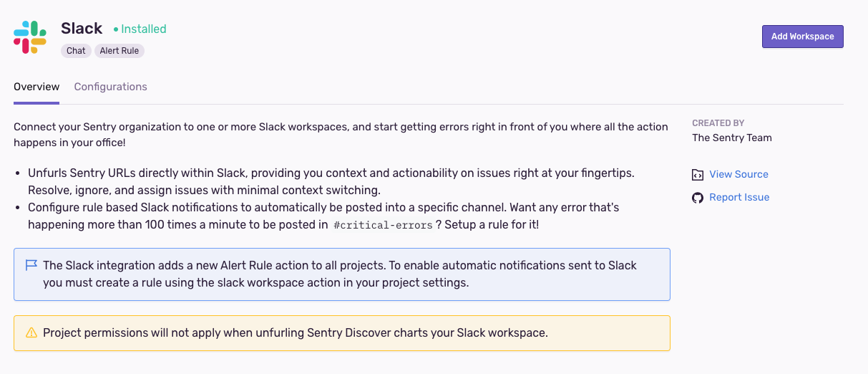Click the yellow project permissions warning text
868x374 pixels.
pos(295,333)
